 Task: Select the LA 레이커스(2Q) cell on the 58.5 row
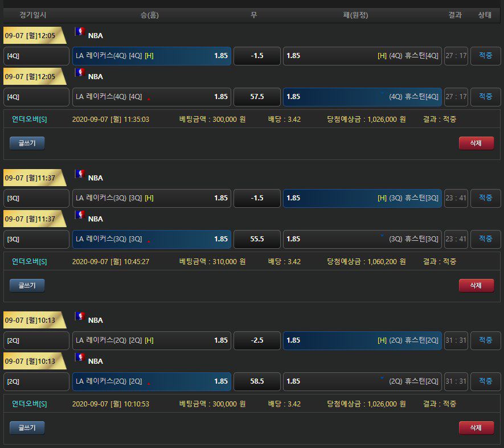151,381
